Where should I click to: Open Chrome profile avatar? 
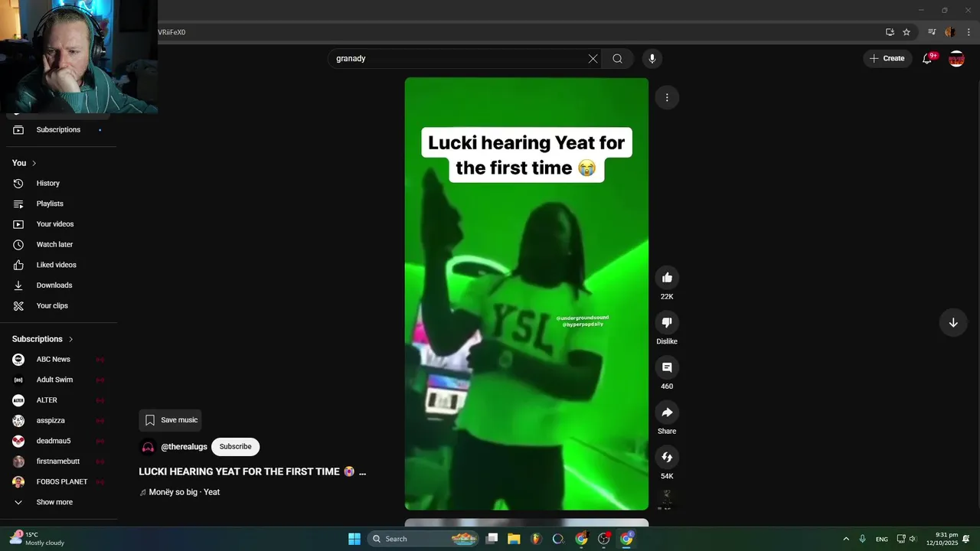coord(950,32)
